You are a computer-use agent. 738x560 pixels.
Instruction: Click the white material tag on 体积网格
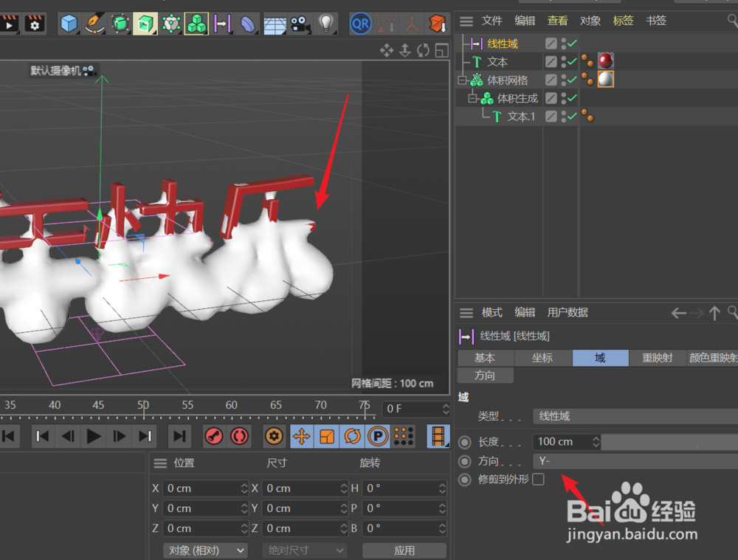click(606, 79)
